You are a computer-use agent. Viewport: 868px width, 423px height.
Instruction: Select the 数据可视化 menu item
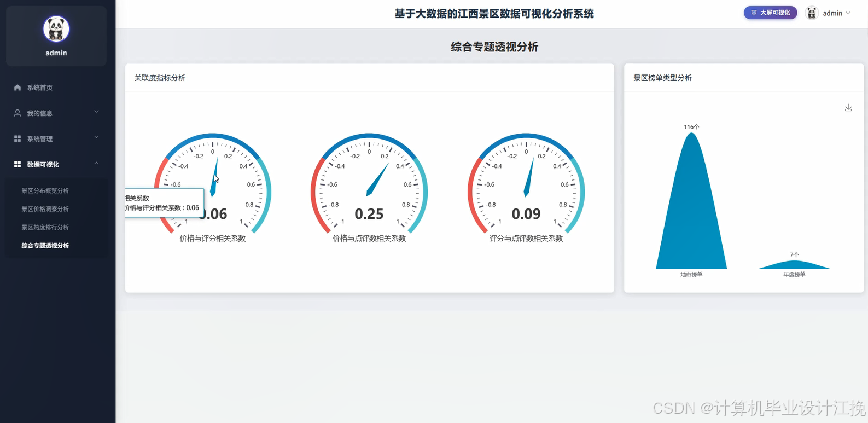click(x=57, y=164)
